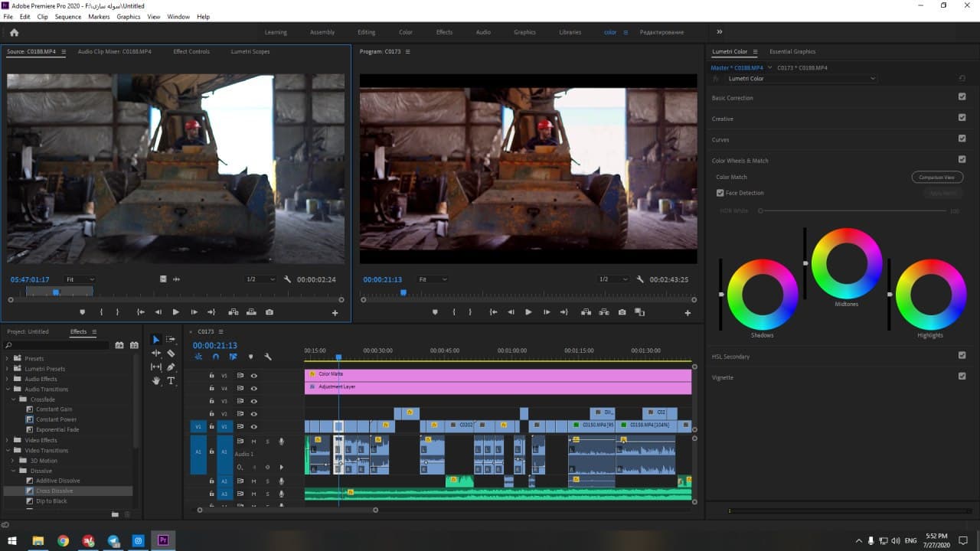Toggle Vignette checkbox
This screenshot has width=980, height=551.
[x=962, y=376]
